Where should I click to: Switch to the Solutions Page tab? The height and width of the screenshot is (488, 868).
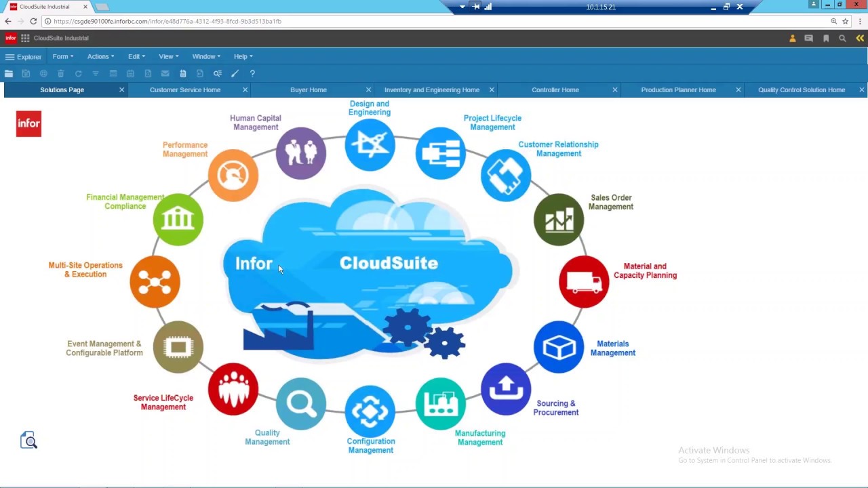pos(62,89)
